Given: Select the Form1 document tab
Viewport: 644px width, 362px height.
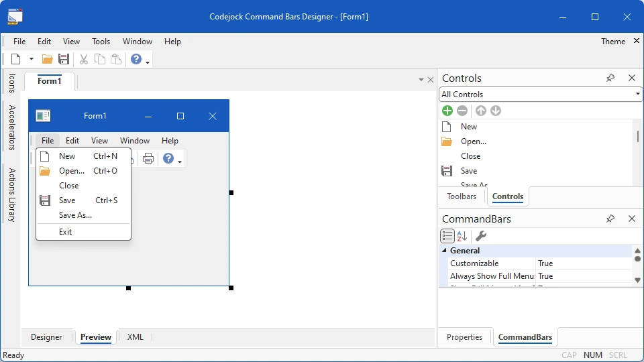Looking at the screenshot, I should (x=49, y=81).
